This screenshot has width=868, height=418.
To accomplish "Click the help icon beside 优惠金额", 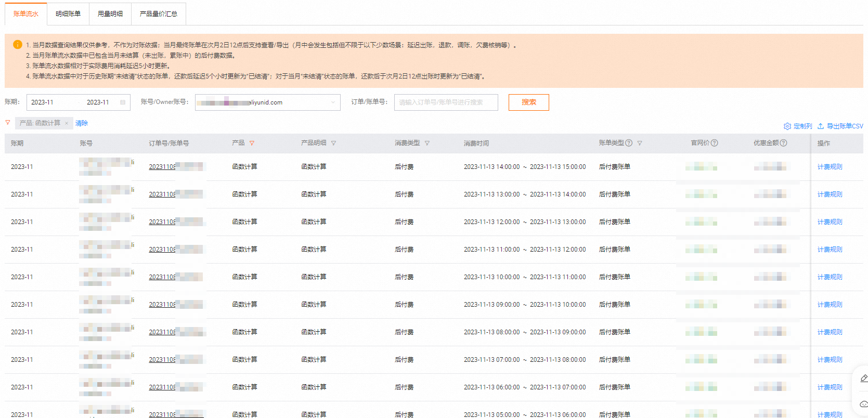I will (783, 143).
